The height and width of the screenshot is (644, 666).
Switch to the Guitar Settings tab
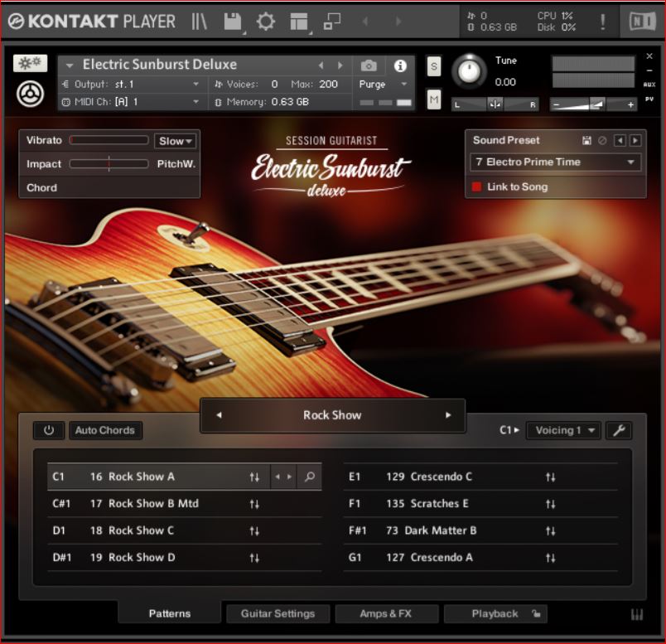pos(277,613)
